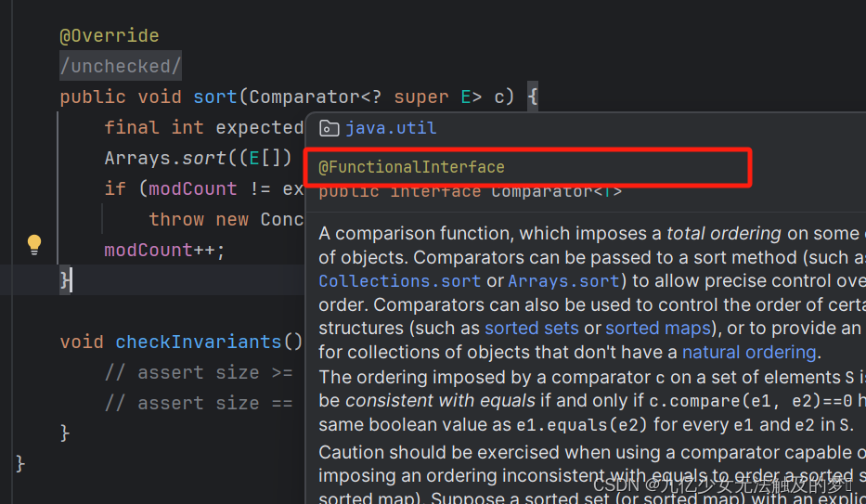Click the opening brace after sort signature
Screen dimensions: 866x504
pyautogui.click(x=533, y=97)
